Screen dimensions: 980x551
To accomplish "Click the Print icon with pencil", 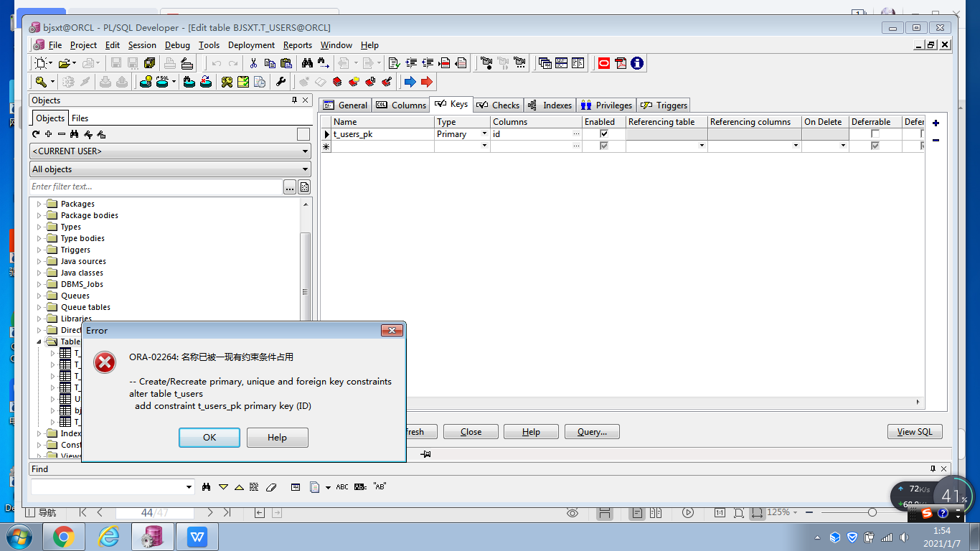I will 187,63.
